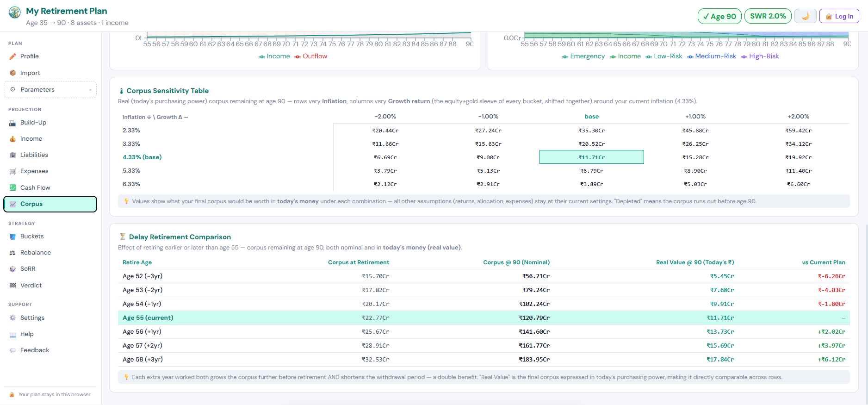Toggle Medium-Risk series in chart legend
The image size is (868, 405).
[x=711, y=56]
